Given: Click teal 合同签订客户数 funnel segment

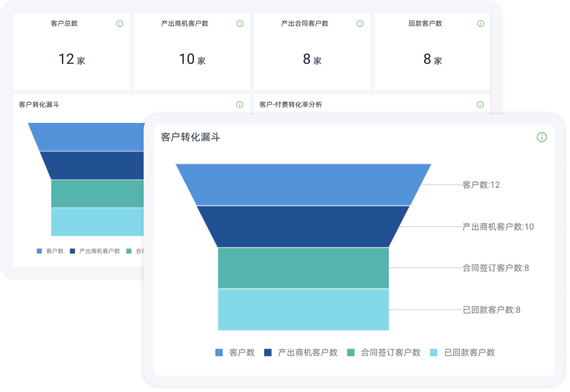Looking at the screenshot, I should [x=303, y=268].
